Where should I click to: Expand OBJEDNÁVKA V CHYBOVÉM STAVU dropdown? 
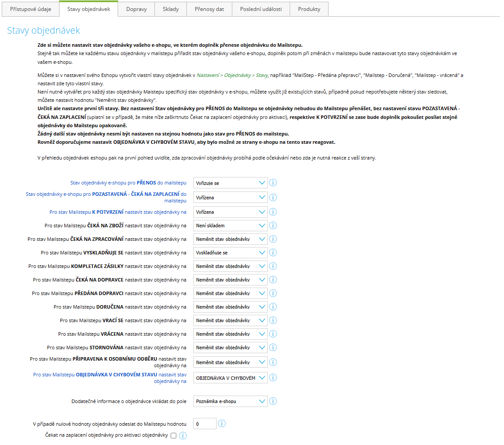coord(230,378)
